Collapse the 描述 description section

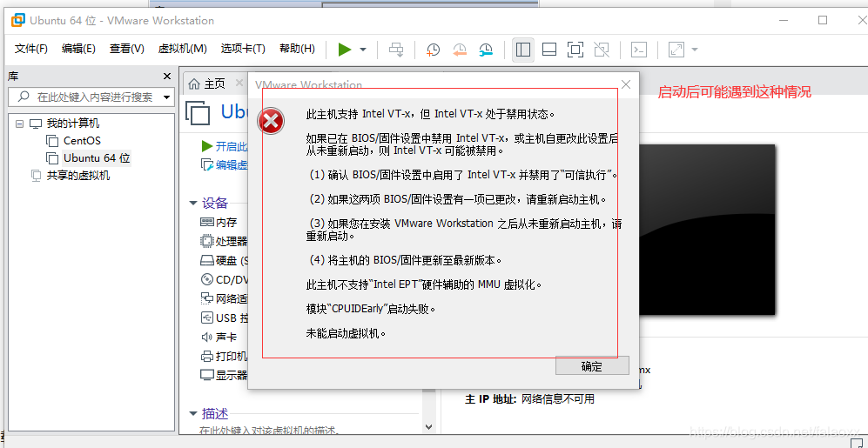(x=193, y=413)
